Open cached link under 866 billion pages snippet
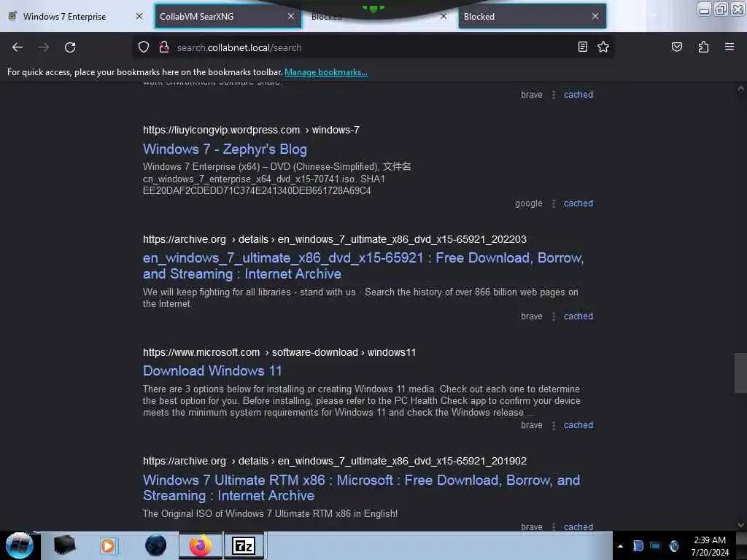Image resolution: width=747 pixels, height=560 pixels. point(578,316)
